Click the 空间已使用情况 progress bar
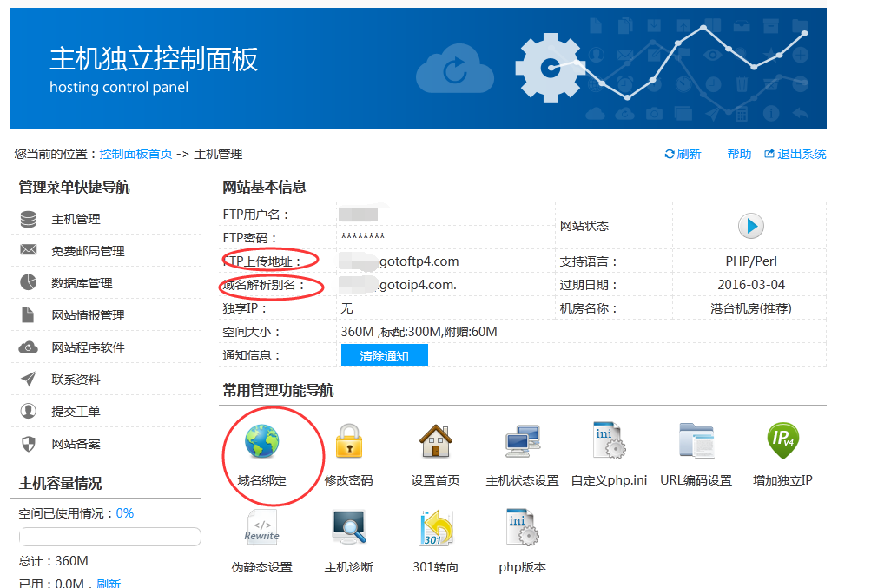The height and width of the screenshot is (588, 871). [x=110, y=537]
